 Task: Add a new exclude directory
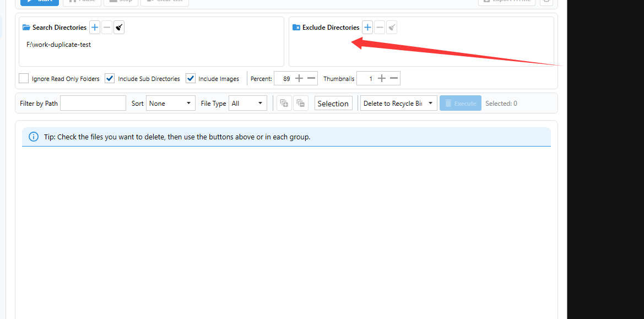point(367,28)
